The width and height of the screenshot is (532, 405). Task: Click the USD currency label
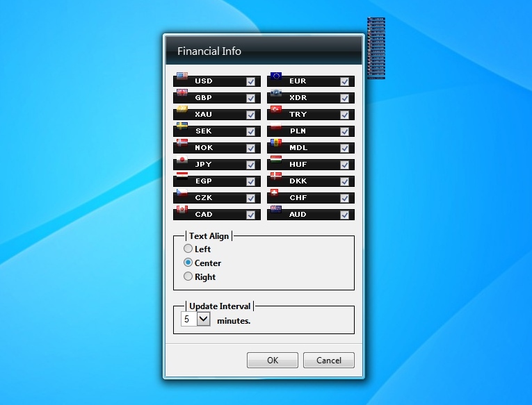coord(204,81)
